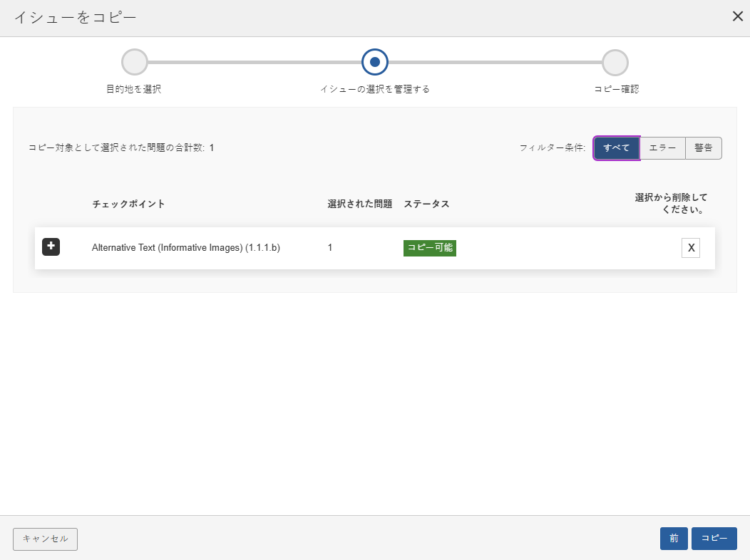Click the ステータス column header
Screen dimensions: 750x560
point(426,204)
